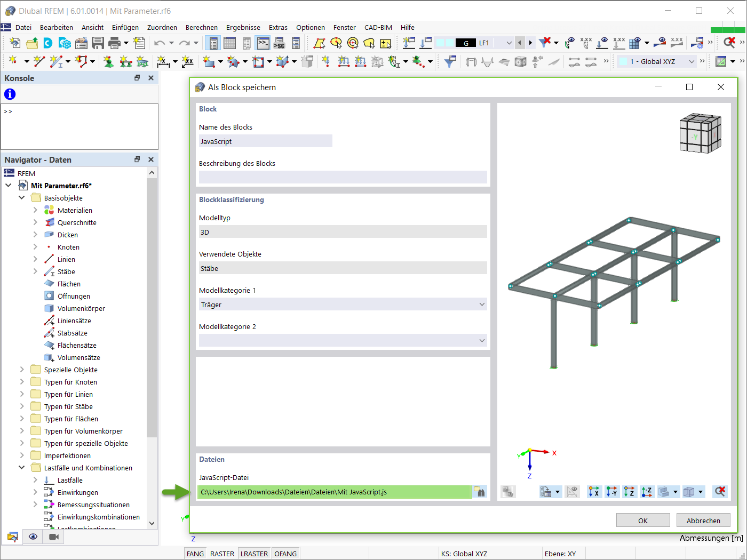Image resolution: width=747 pixels, height=560 pixels.
Task: Open the Ergebnisse menu
Action: pyautogui.click(x=243, y=27)
